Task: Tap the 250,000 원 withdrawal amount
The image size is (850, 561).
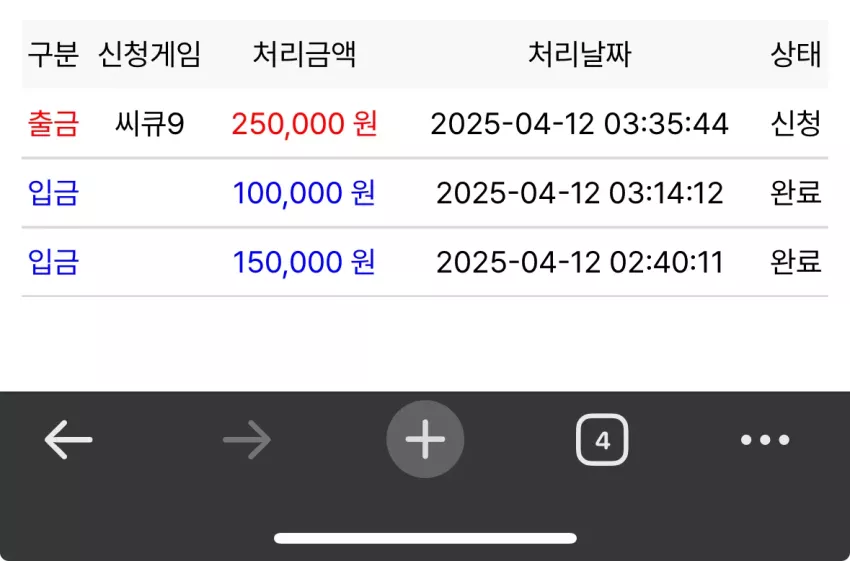Action: [x=304, y=124]
